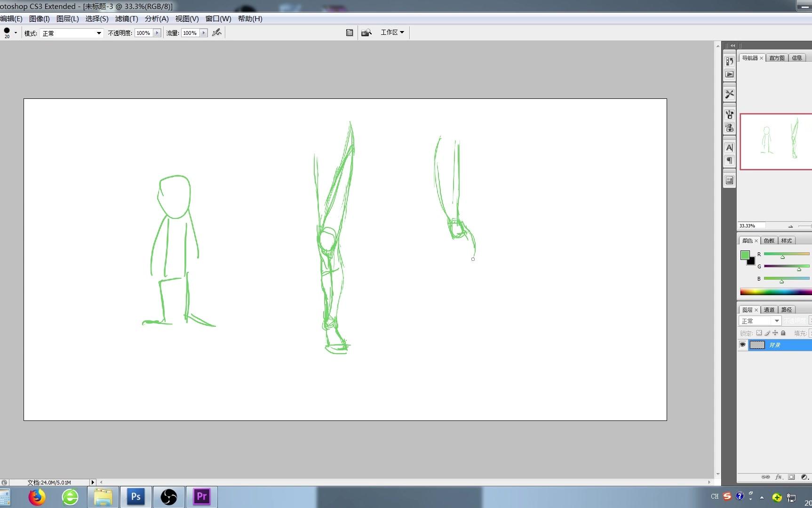This screenshot has width=812, height=508.
Task: Open the 帮助(H) menu
Action: click(250, 19)
